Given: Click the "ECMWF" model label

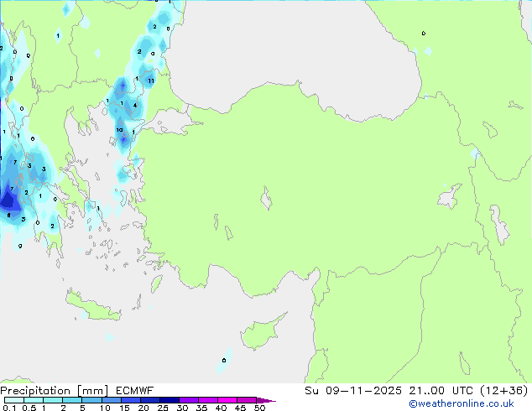Looking at the screenshot, I should [135, 391].
